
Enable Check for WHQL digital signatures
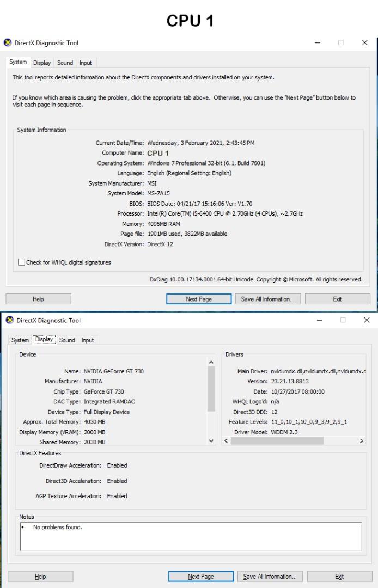(x=22, y=262)
